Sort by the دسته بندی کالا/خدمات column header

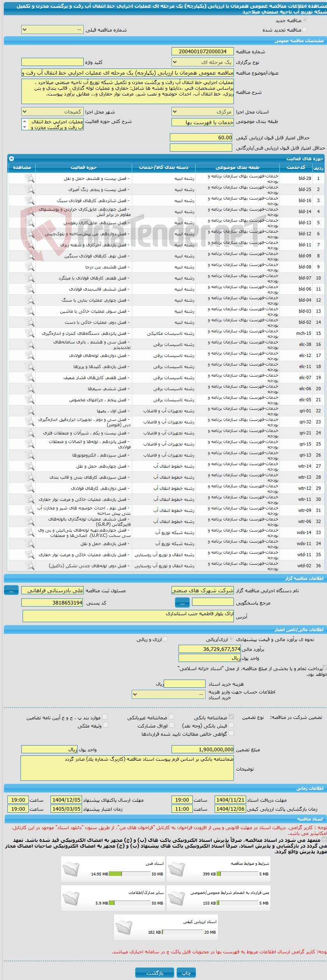click(164, 167)
